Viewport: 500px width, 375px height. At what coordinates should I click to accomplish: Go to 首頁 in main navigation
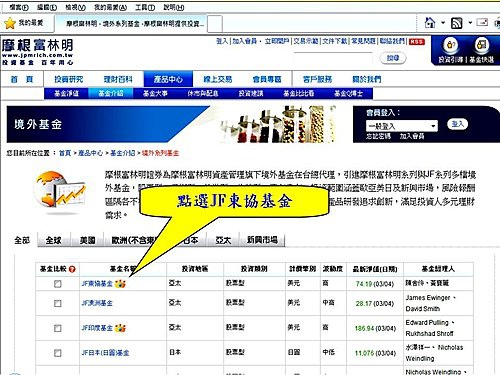tap(22, 79)
